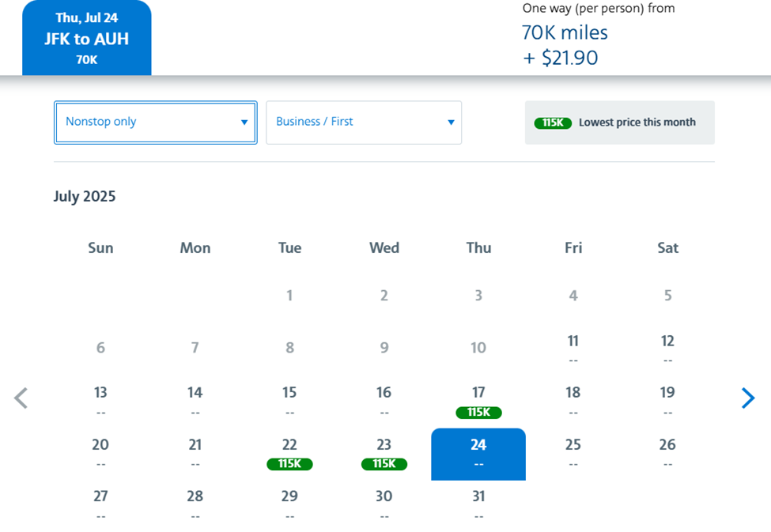Click the Nonstop only dropdown arrow
This screenshot has height=532, width=771.
[x=244, y=123]
